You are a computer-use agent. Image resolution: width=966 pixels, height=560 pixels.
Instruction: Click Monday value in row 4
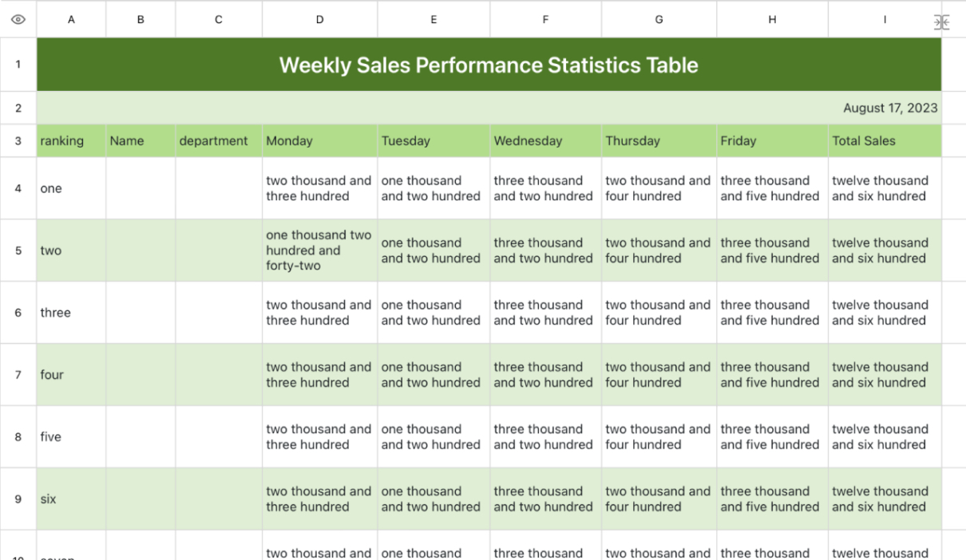(319, 188)
